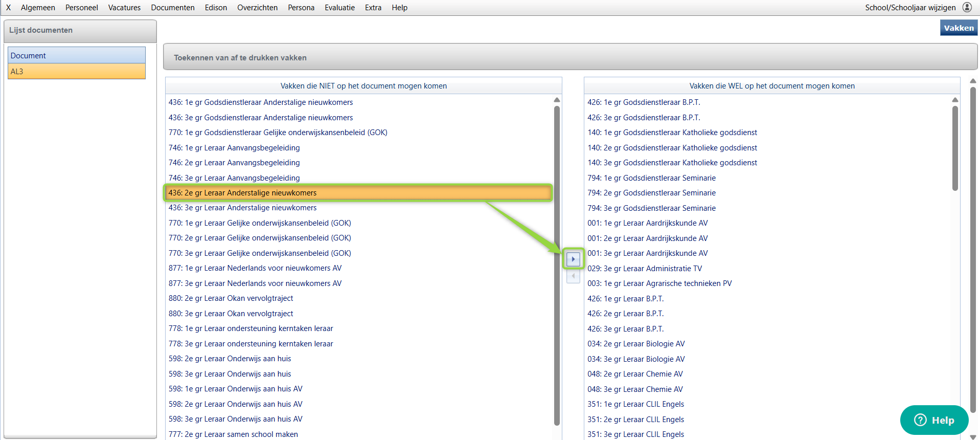Click School/Schooljaar wijzigen

(x=910, y=8)
